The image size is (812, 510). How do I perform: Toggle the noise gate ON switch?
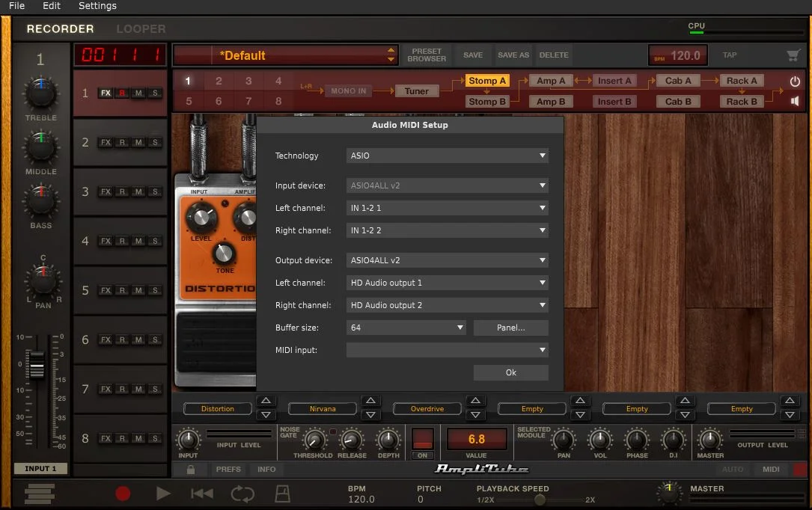coord(423,440)
